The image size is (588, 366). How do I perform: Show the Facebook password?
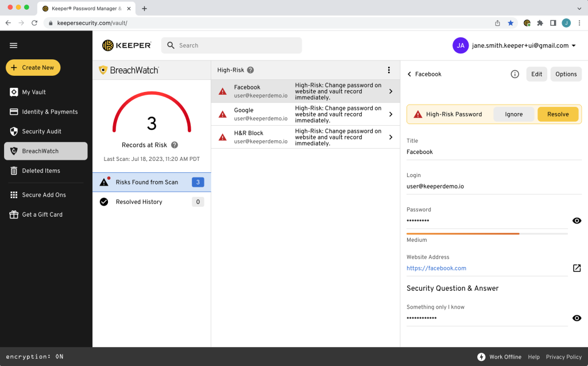coord(577,221)
